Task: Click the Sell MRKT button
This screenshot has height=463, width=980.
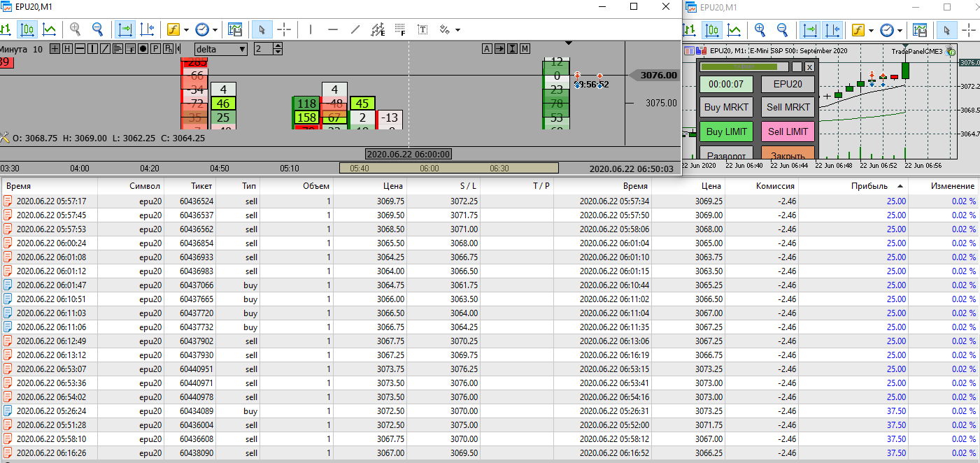Action: point(788,108)
